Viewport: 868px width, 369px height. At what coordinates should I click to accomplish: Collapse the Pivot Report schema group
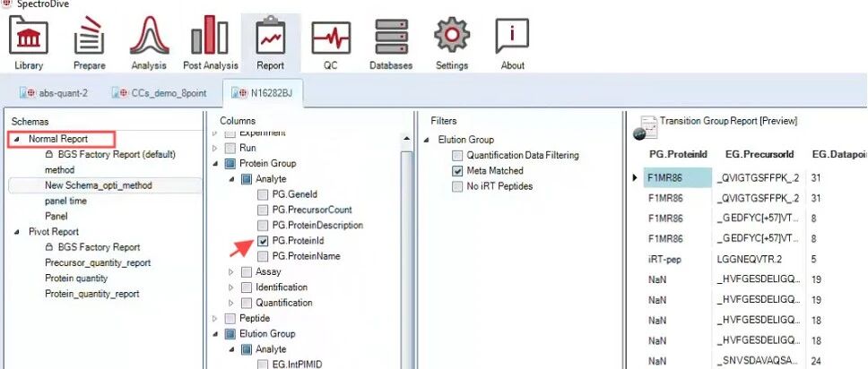pyautogui.click(x=15, y=232)
